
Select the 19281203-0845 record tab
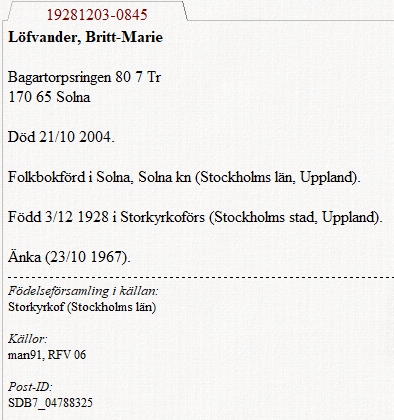(97, 15)
